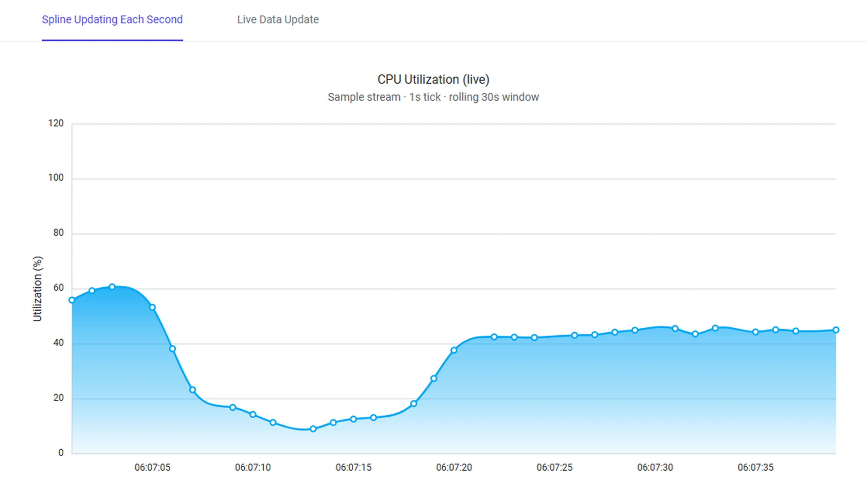The height and width of the screenshot is (504, 867).
Task: Click the data point at 06:07:20
Action: (454, 350)
